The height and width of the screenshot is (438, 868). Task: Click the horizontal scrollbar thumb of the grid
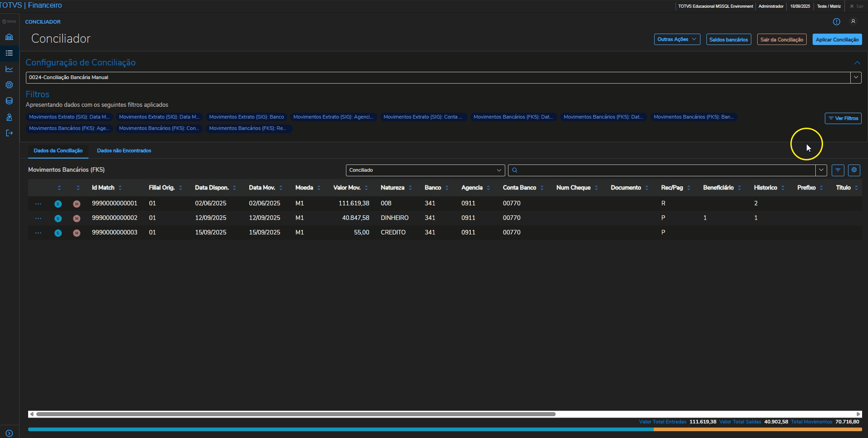pyautogui.click(x=296, y=414)
